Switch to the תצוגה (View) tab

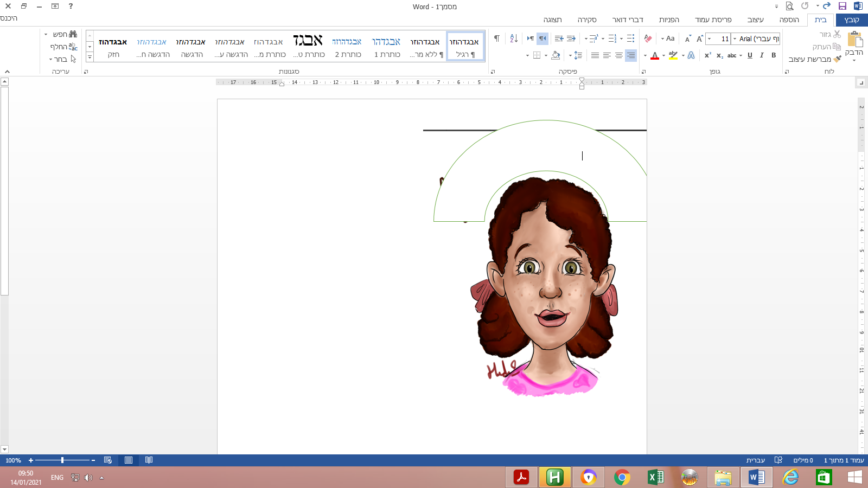coord(552,20)
